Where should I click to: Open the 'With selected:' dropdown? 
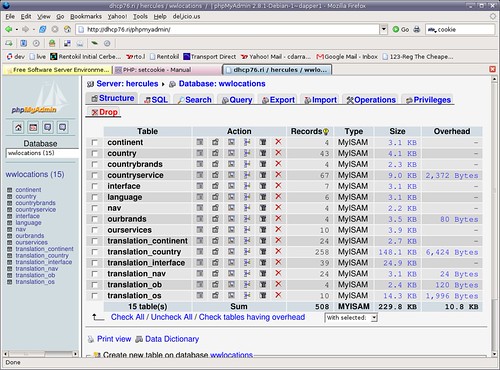[351, 318]
